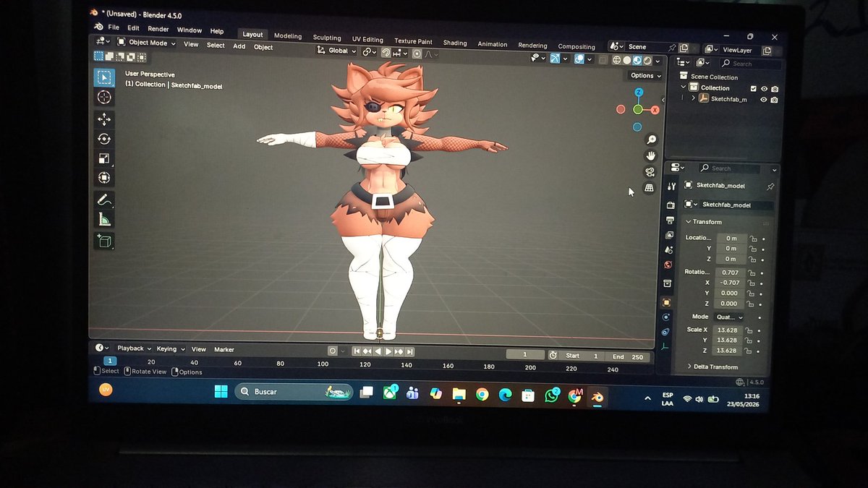Open the Scene properties tab
This screenshot has width=868, height=488.
(668, 249)
